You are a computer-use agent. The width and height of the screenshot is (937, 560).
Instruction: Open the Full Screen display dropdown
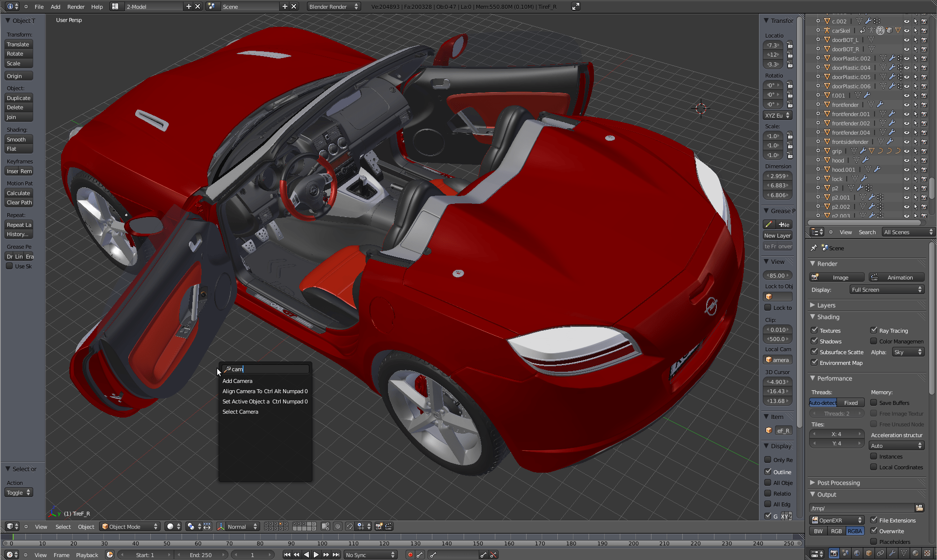pos(886,289)
